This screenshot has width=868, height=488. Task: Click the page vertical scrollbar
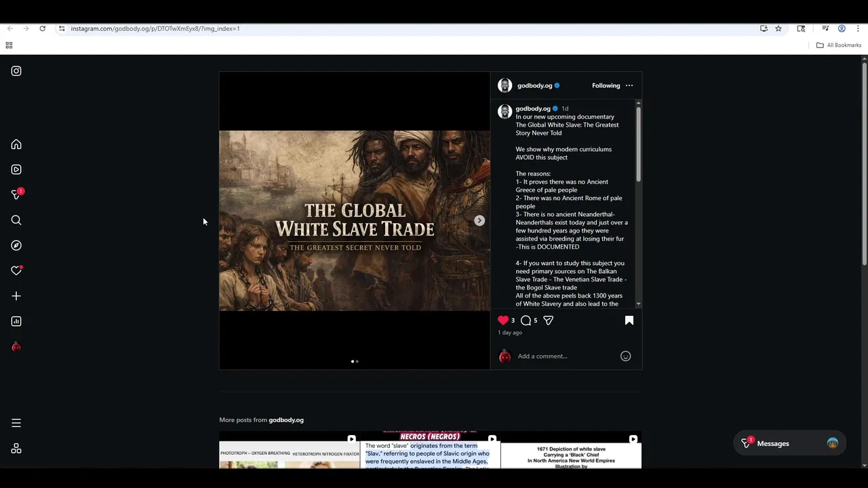pyautogui.click(x=865, y=163)
